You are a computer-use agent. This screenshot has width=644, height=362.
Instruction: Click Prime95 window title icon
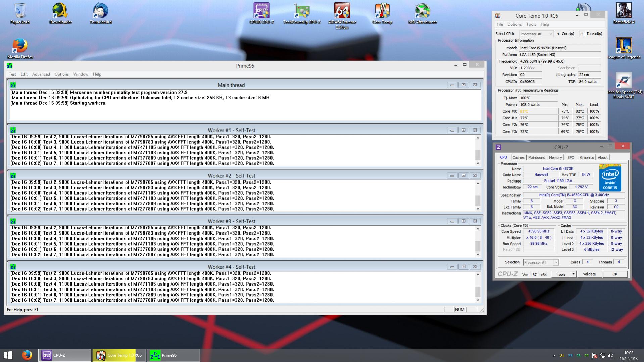pos(10,66)
